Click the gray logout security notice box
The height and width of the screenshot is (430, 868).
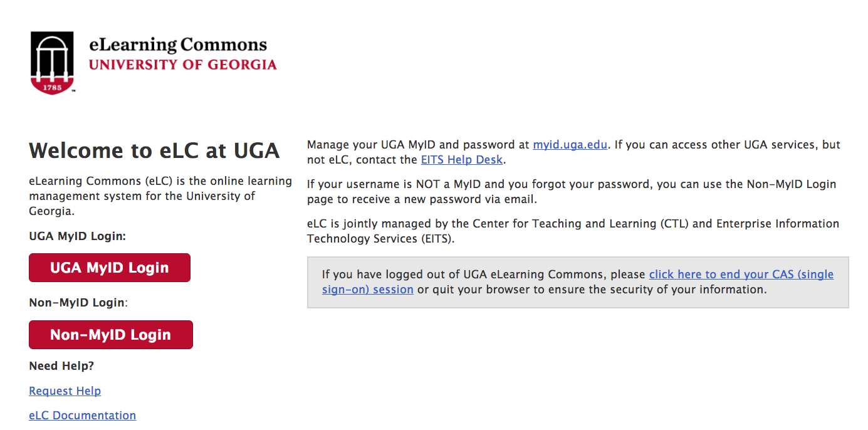pos(578,282)
